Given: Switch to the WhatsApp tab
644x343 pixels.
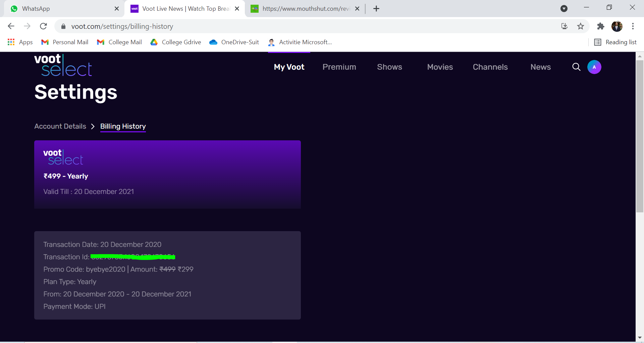Looking at the screenshot, I should (64, 9).
